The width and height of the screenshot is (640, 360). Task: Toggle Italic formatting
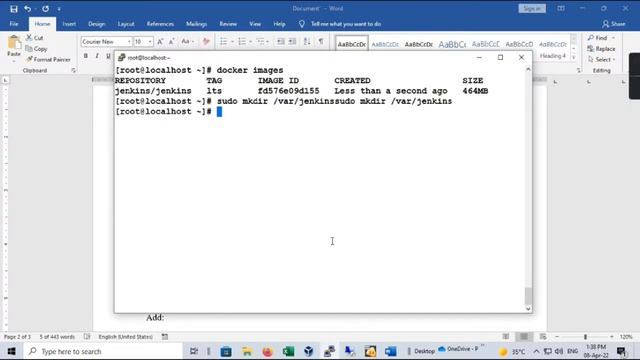(97, 56)
